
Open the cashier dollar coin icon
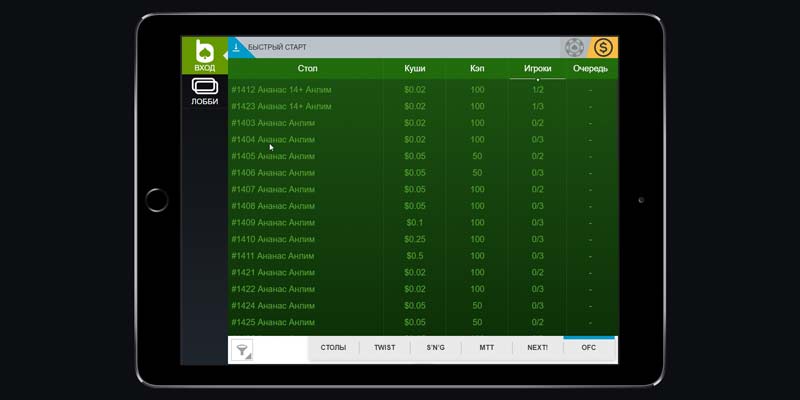[x=604, y=47]
